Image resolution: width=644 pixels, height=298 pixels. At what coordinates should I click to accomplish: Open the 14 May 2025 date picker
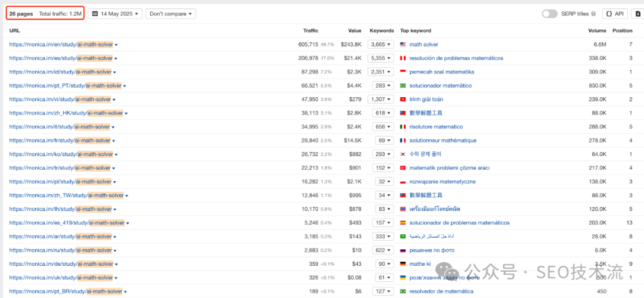(x=115, y=14)
